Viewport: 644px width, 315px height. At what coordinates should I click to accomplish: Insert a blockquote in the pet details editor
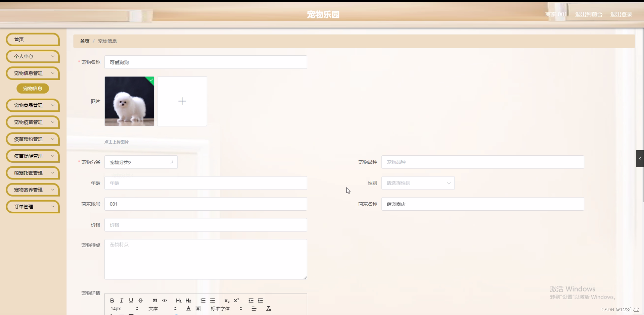(x=155, y=300)
